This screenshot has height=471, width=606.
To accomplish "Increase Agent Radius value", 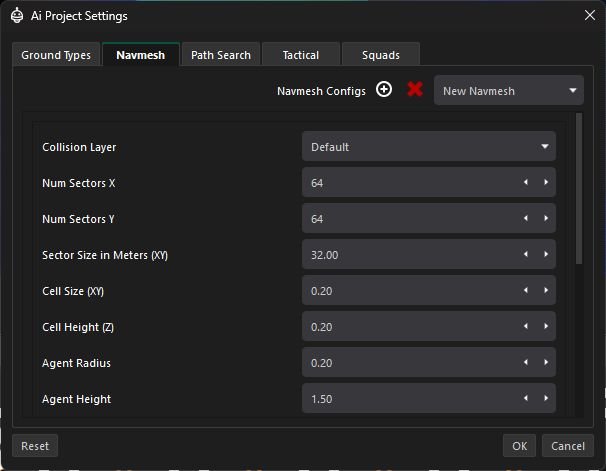I will [x=546, y=362].
